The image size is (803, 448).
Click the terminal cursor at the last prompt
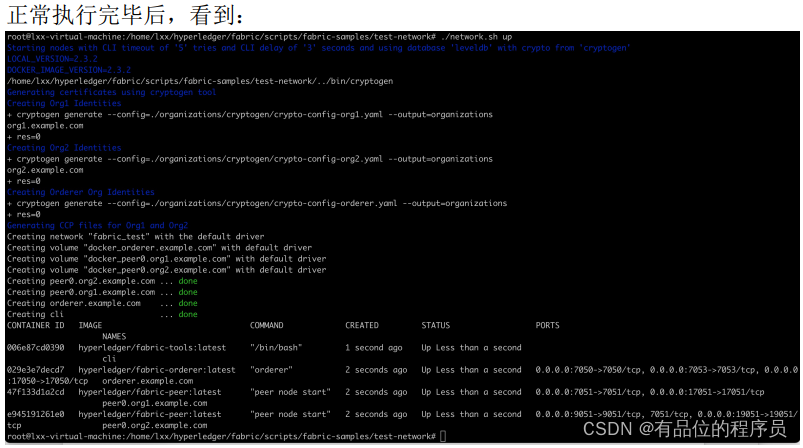pos(443,436)
